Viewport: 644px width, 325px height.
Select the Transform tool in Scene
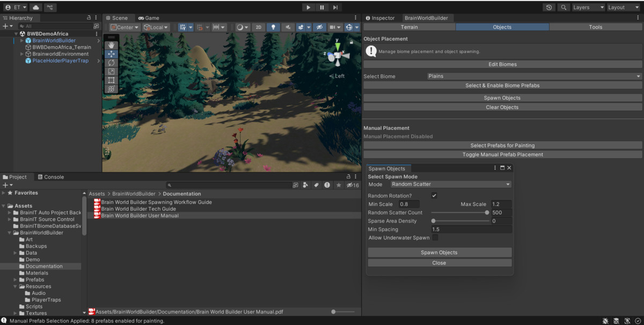[x=111, y=89]
